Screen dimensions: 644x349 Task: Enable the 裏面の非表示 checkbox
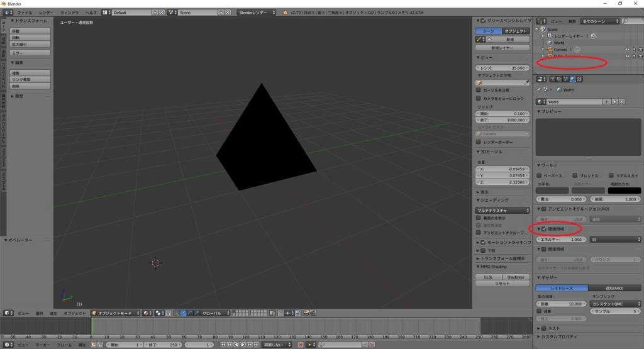(479, 218)
